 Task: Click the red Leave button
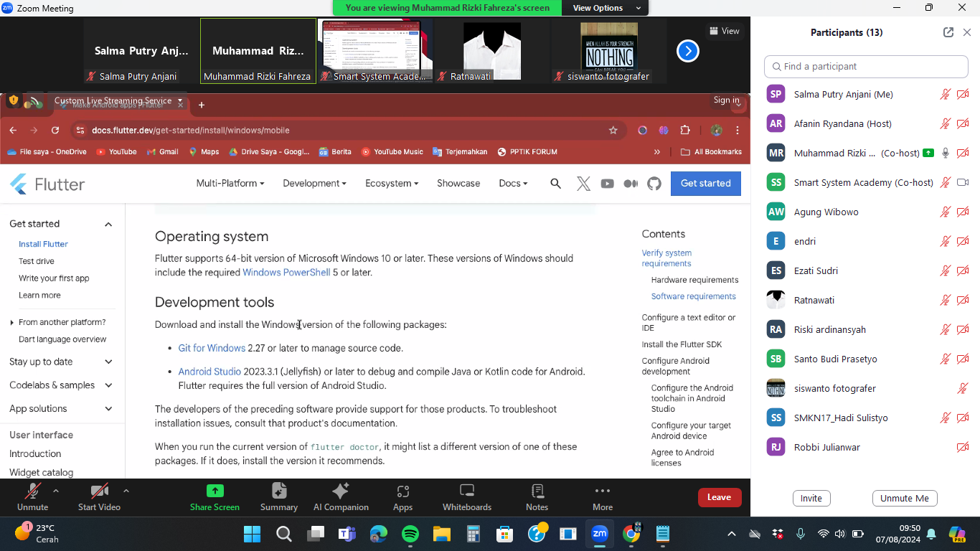click(719, 497)
